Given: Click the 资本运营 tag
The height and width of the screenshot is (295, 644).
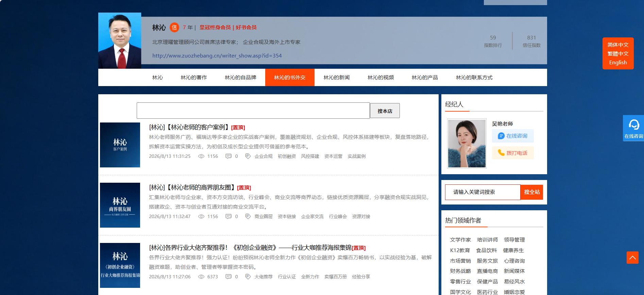Looking at the screenshot, I should point(333,156).
